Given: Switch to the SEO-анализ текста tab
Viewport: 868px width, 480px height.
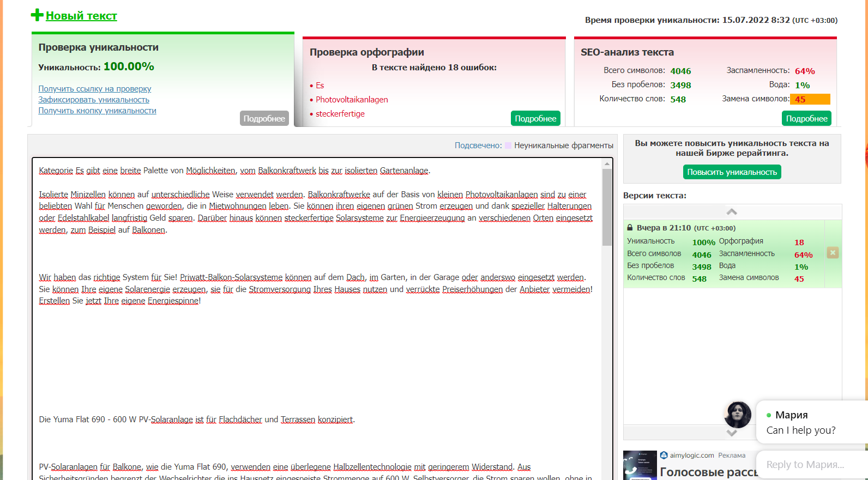Looking at the screenshot, I should click(x=627, y=52).
